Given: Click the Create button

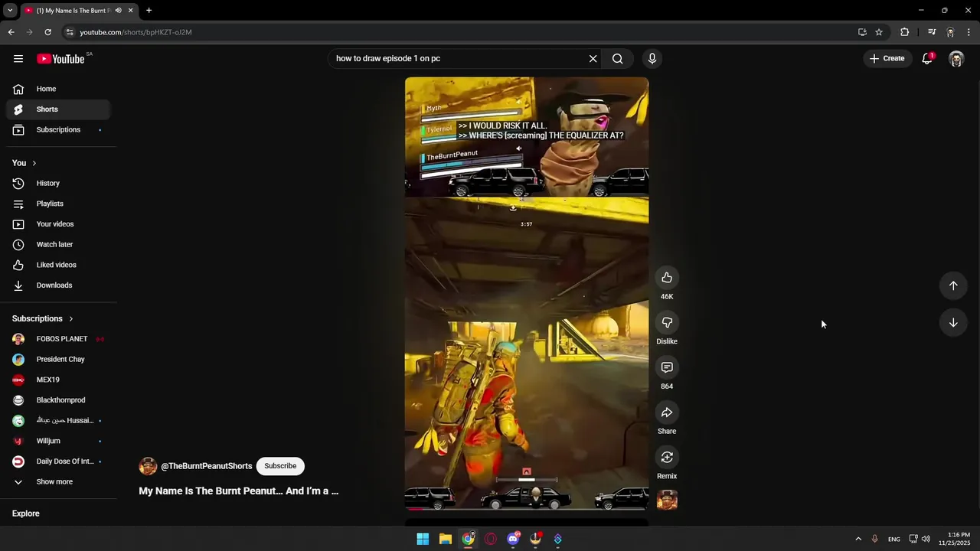Looking at the screenshot, I should point(887,58).
